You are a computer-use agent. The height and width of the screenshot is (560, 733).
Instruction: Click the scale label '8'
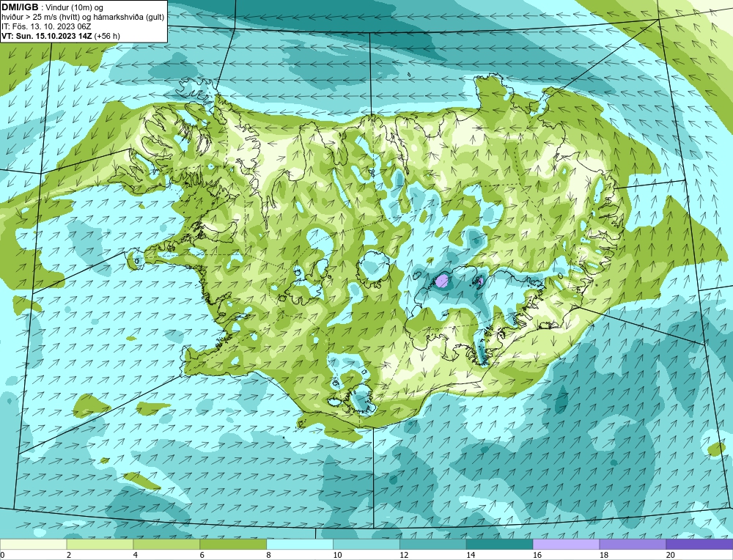click(269, 555)
